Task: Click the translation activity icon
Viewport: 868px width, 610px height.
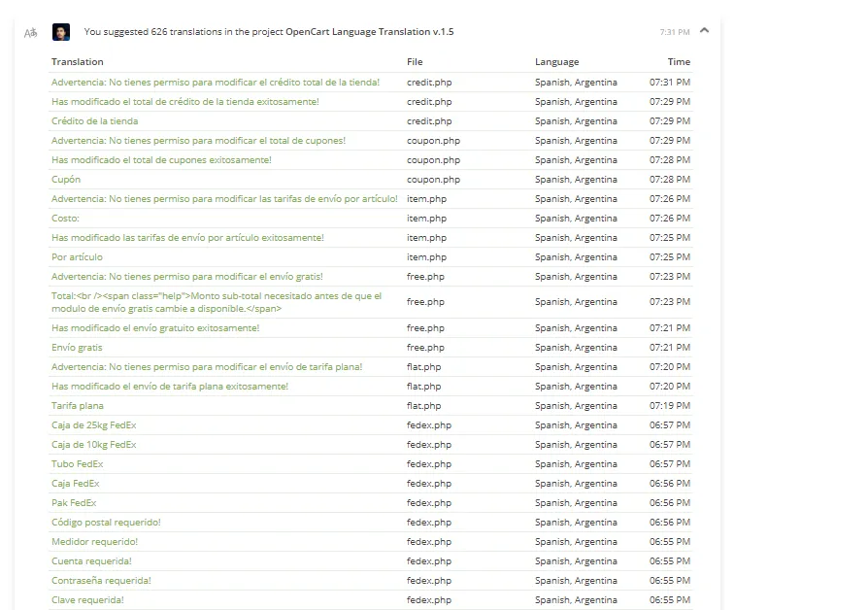Action: point(30,33)
